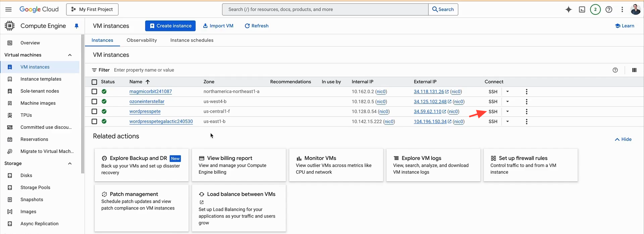
Task: Open more actions menu for ozoneinterstellar
Action: [527, 101]
